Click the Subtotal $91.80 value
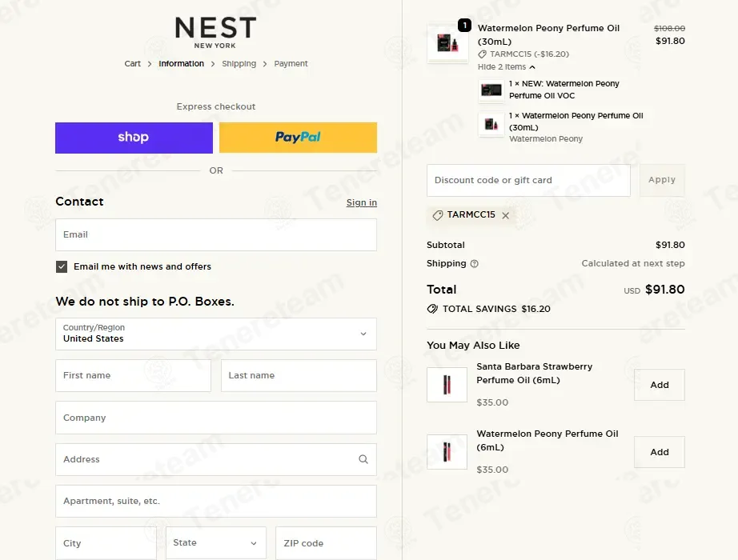This screenshot has height=560, width=738. tap(670, 245)
